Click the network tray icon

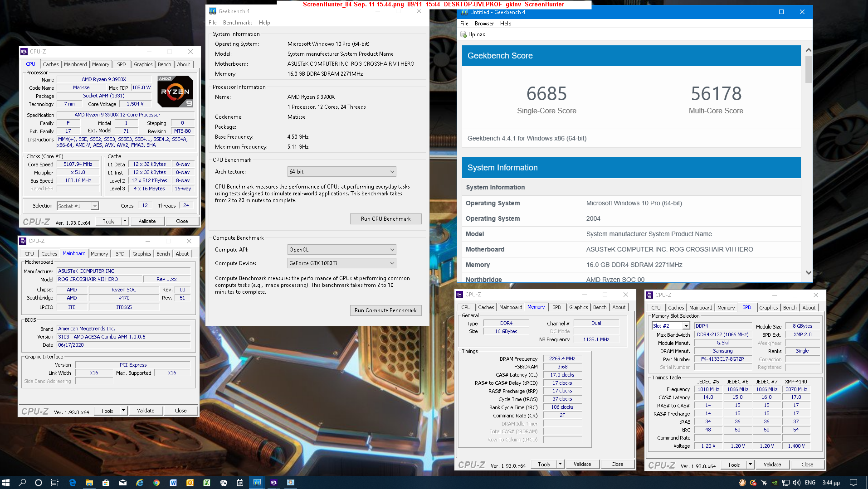(786, 483)
